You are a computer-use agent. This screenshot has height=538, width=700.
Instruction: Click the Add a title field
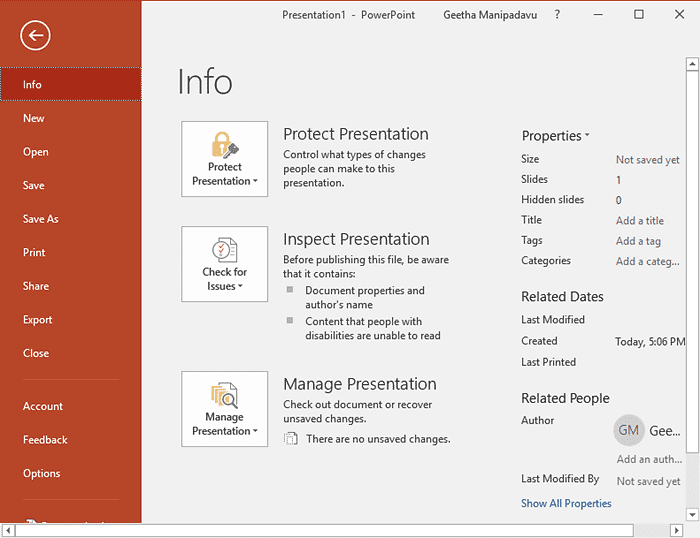[640, 221]
